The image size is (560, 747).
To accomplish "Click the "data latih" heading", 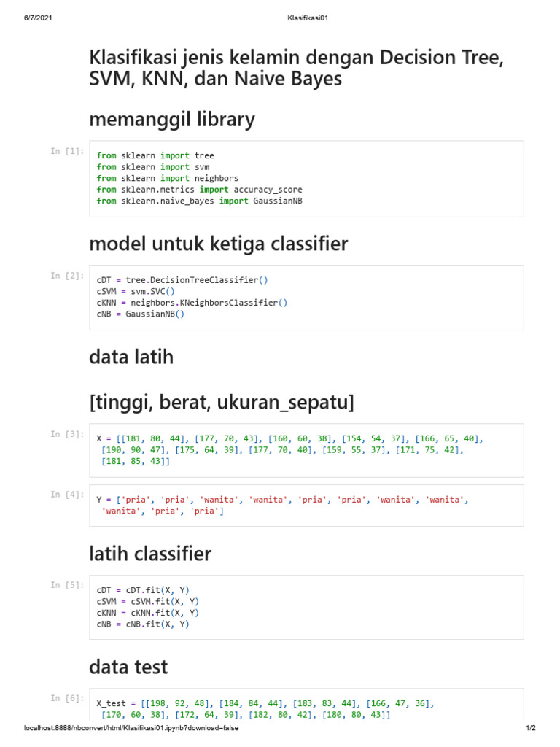I will (x=131, y=357).
